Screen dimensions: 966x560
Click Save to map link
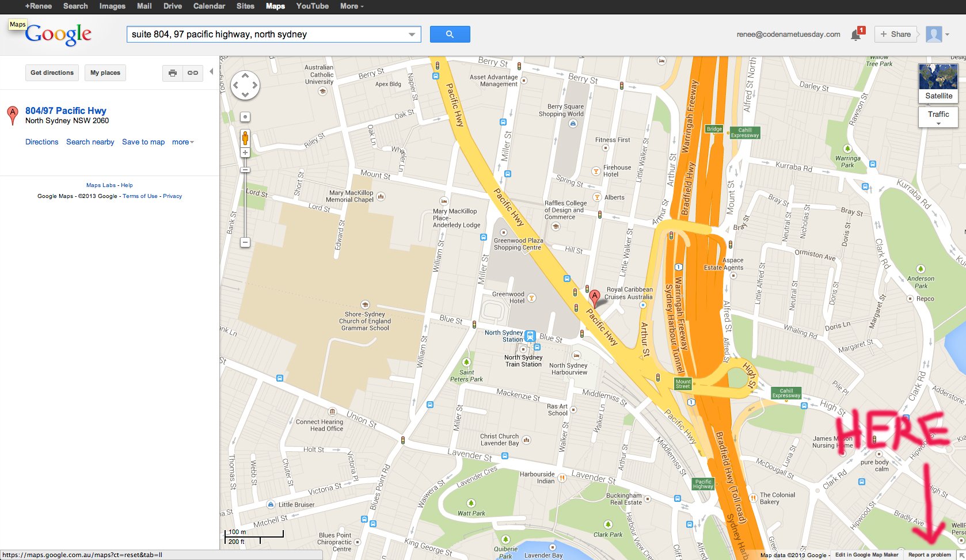143,142
